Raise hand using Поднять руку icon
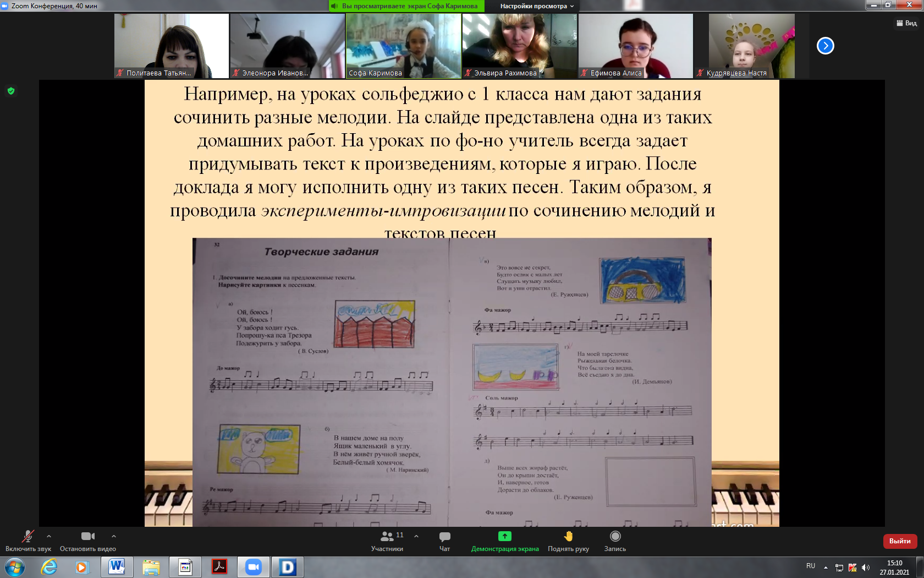The width and height of the screenshot is (924, 578). point(568,536)
